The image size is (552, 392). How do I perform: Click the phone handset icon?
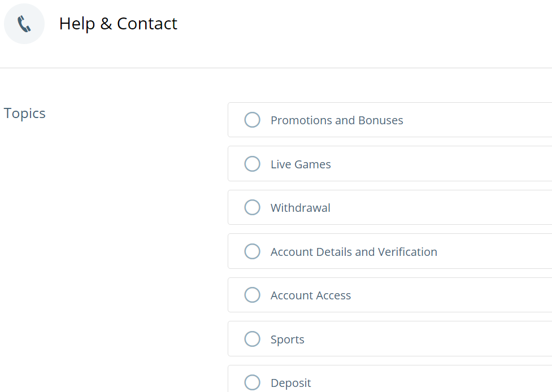[24, 24]
